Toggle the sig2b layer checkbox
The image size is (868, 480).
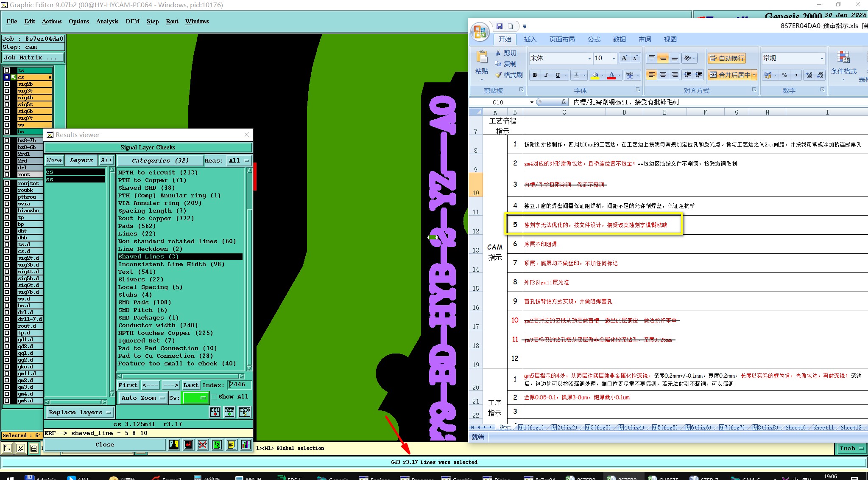coord(7,84)
